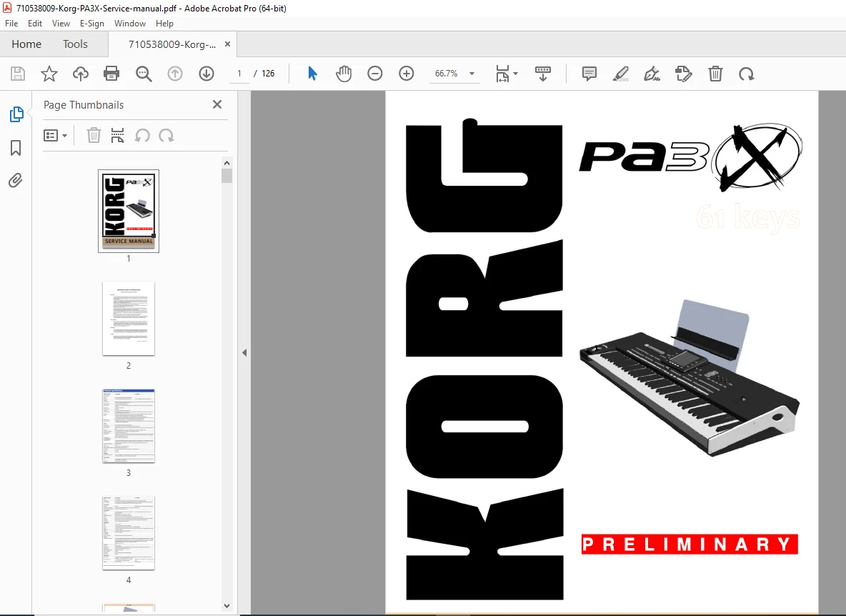The height and width of the screenshot is (616, 846).
Task: Open print pages icon in thumbnails panel
Action: pyautogui.click(x=117, y=135)
